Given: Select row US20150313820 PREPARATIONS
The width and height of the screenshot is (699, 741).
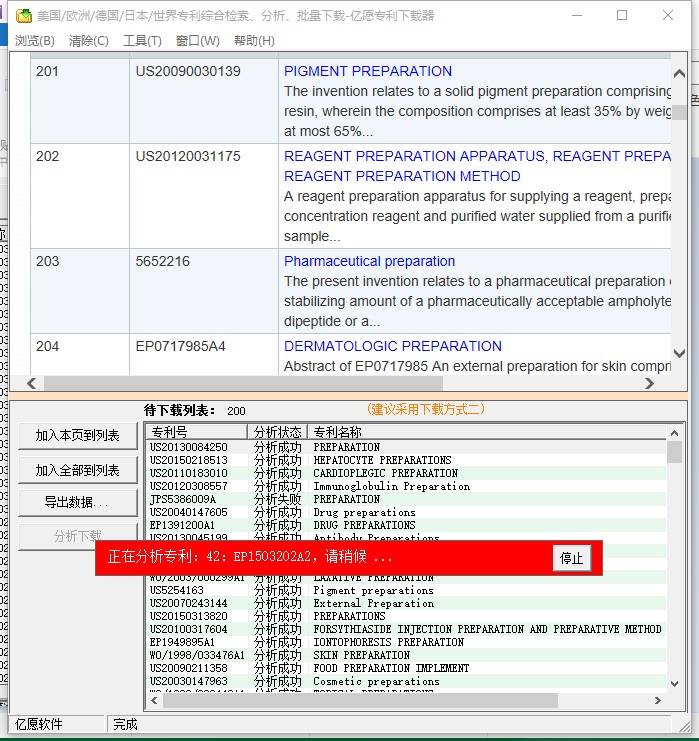Looking at the screenshot, I should click(x=406, y=616).
